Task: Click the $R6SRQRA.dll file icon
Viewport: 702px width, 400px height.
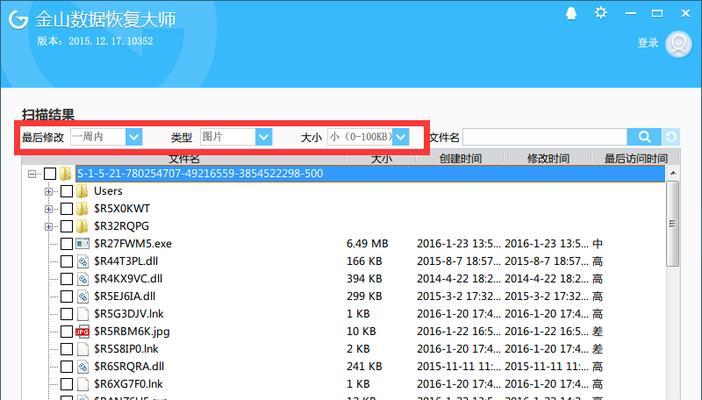Action: (82, 366)
